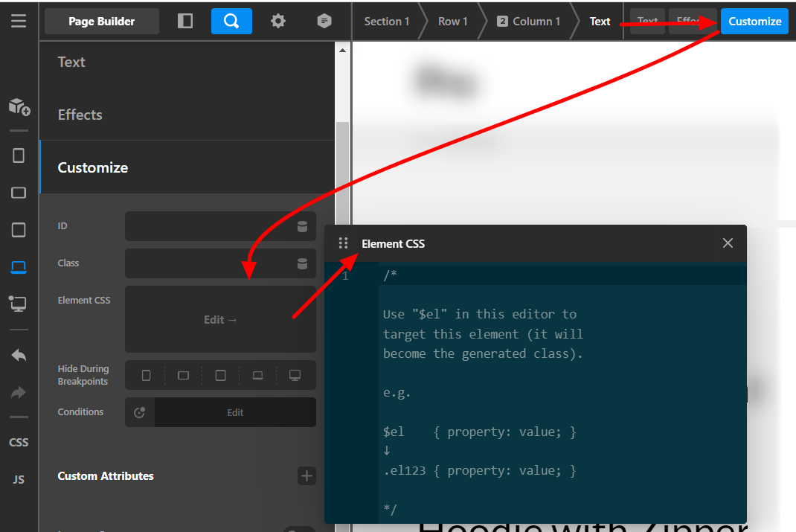Screen dimensions: 796x532
Task: Open the Customize tab in top bar
Action: click(754, 22)
